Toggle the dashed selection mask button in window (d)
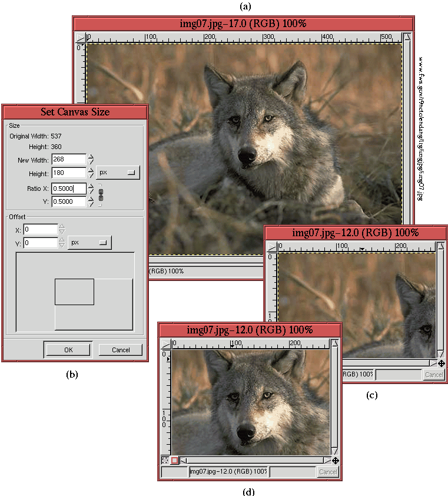 point(165,460)
